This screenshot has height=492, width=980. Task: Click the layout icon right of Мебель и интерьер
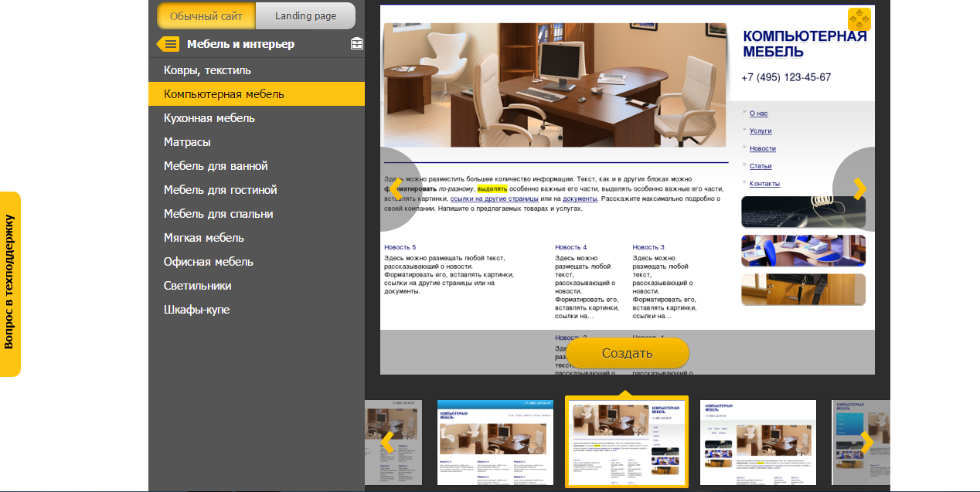click(356, 44)
